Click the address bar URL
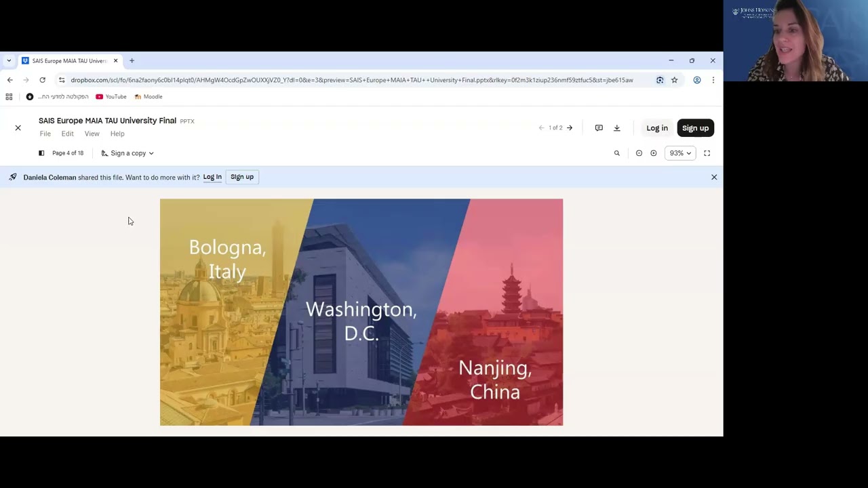The height and width of the screenshot is (488, 868). pos(352,80)
